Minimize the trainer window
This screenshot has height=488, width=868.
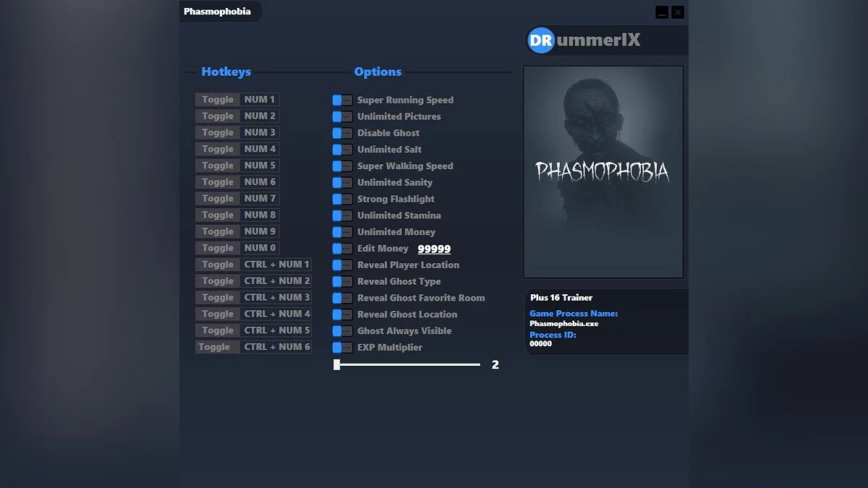[x=662, y=12]
